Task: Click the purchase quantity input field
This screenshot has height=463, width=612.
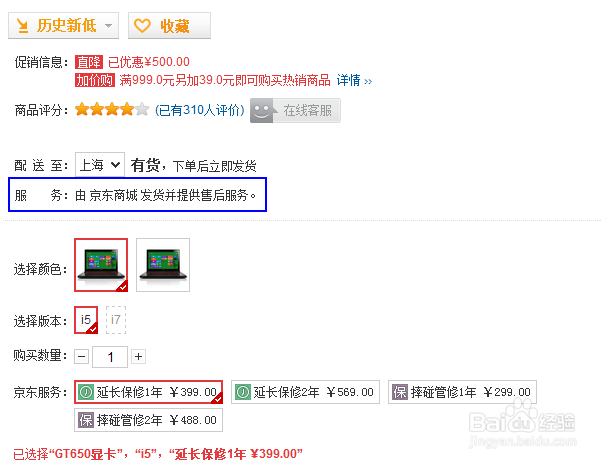Action: pyautogui.click(x=110, y=357)
